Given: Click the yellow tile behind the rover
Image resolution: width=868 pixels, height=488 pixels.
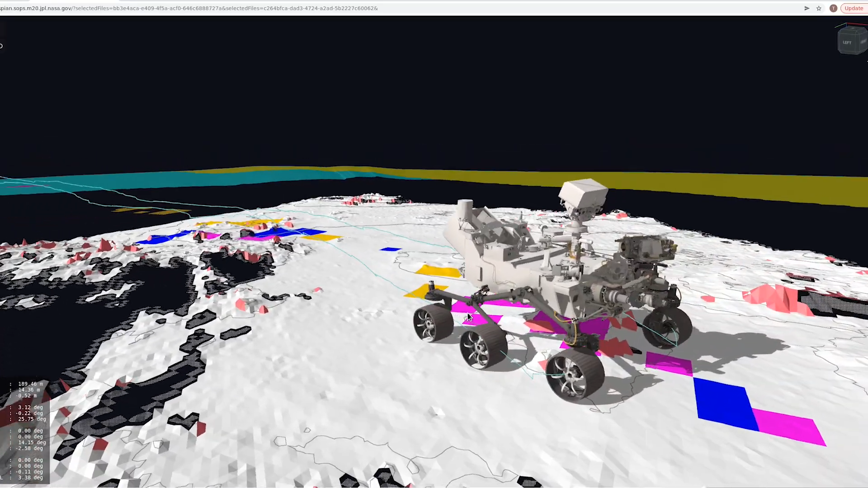Looking at the screenshot, I should coord(438,271).
